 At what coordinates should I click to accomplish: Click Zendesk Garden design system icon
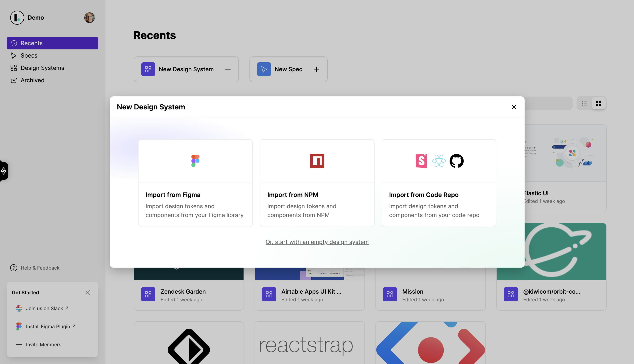(148, 294)
